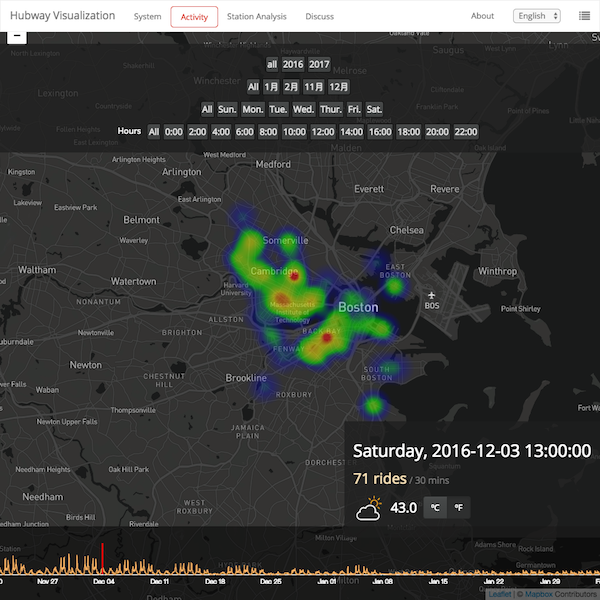This screenshot has width=600, height=600.
Task: Choose the 20:00 hour filter
Action: click(437, 132)
